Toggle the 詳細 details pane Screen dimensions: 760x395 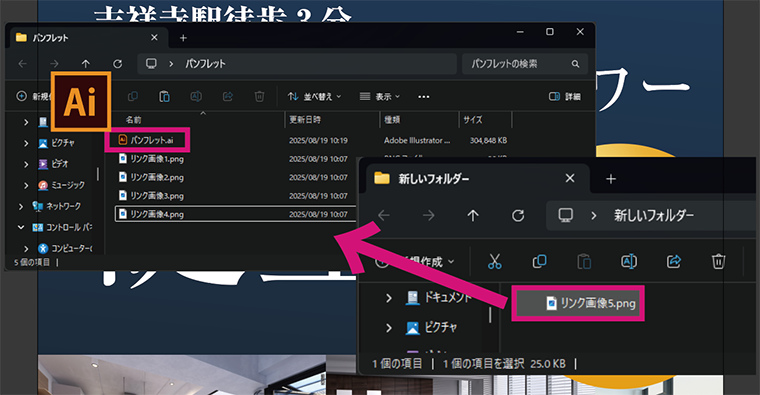pyautogui.click(x=565, y=96)
